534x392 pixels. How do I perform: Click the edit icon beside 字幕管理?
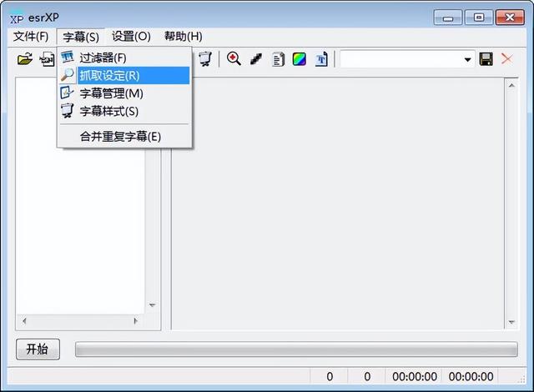(67, 93)
